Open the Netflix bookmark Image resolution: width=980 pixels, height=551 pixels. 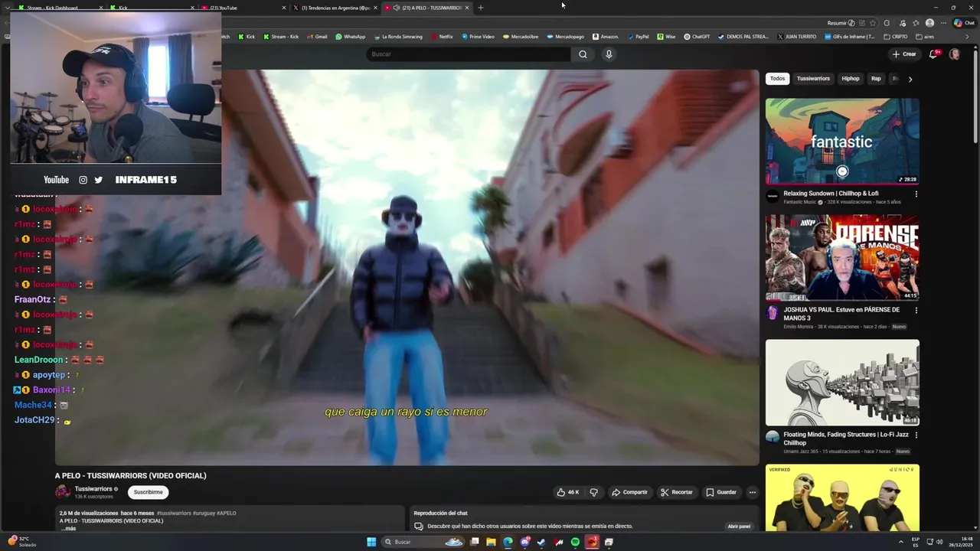click(x=442, y=37)
